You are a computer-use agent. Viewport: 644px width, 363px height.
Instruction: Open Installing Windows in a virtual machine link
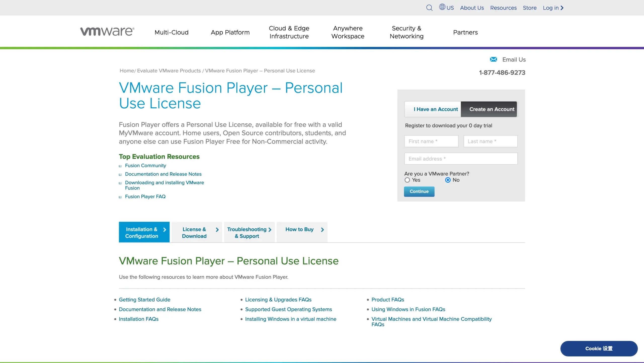291,319
